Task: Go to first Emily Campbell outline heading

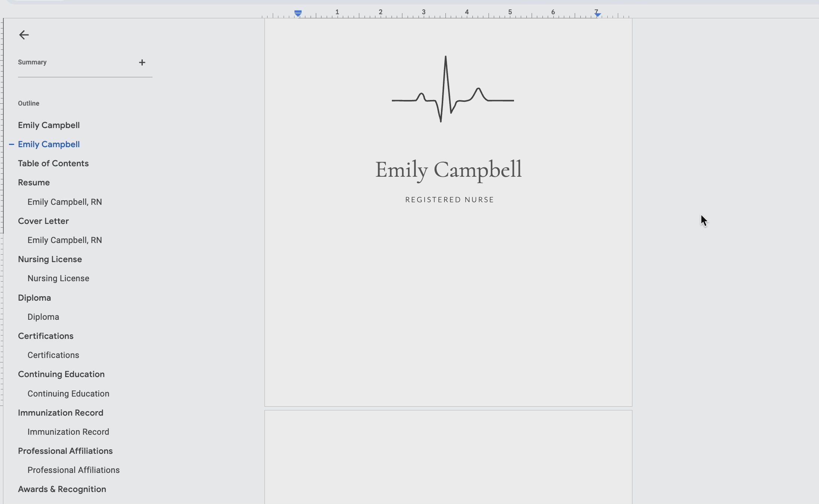Action: tap(49, 125)
